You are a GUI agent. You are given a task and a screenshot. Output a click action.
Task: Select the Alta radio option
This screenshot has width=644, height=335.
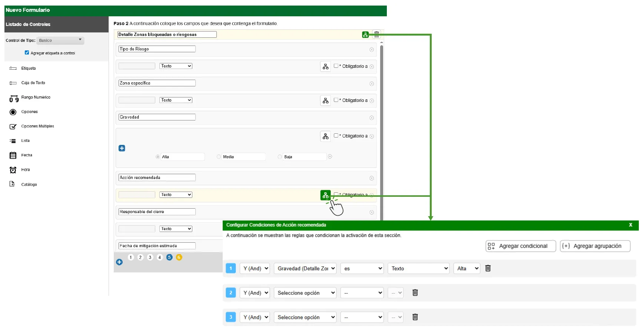coord(158,157)
